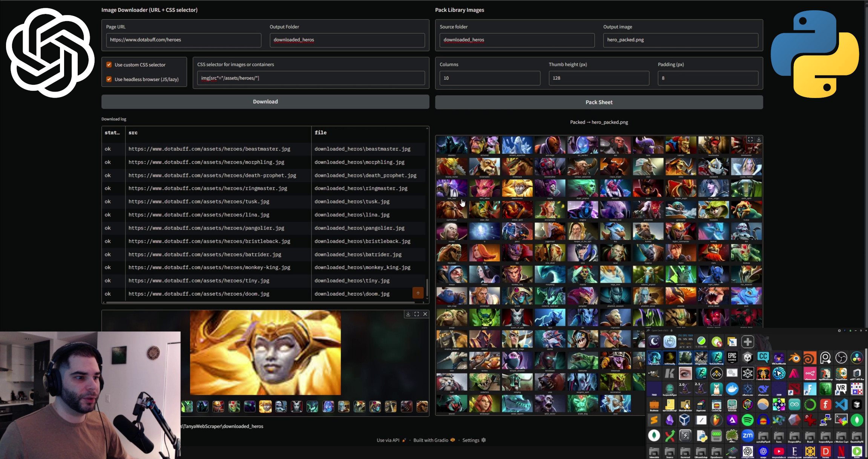
Task: Click the Download button
Action: point(265,102)
